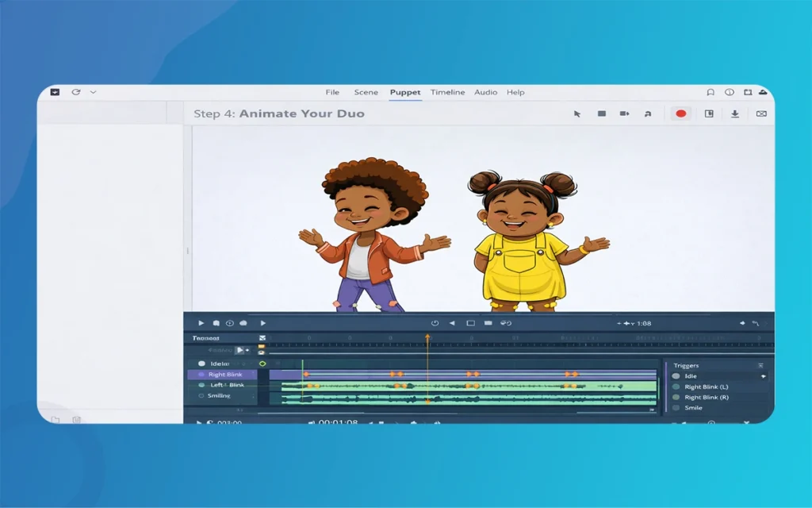Toggle the Idle trigger circle in the Triggers panel
Image resolution: width=812 pixels, height=508 pixels.
coord(676,376)
